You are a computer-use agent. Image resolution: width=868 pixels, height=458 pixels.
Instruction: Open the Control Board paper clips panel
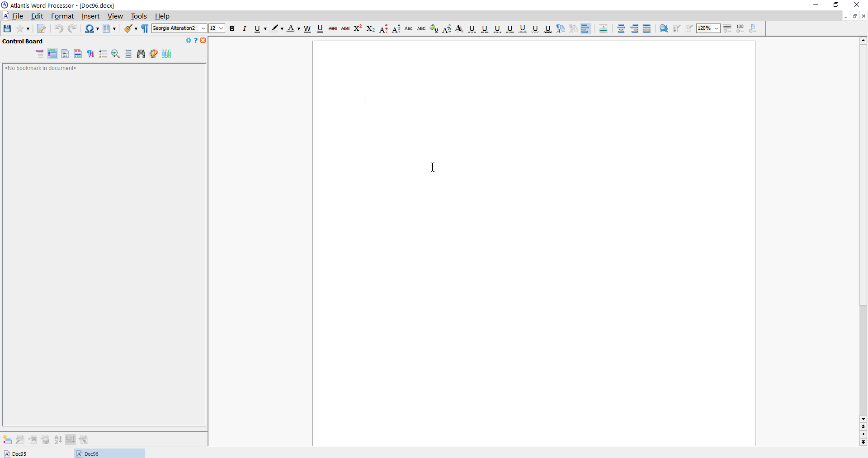[167, 54]
